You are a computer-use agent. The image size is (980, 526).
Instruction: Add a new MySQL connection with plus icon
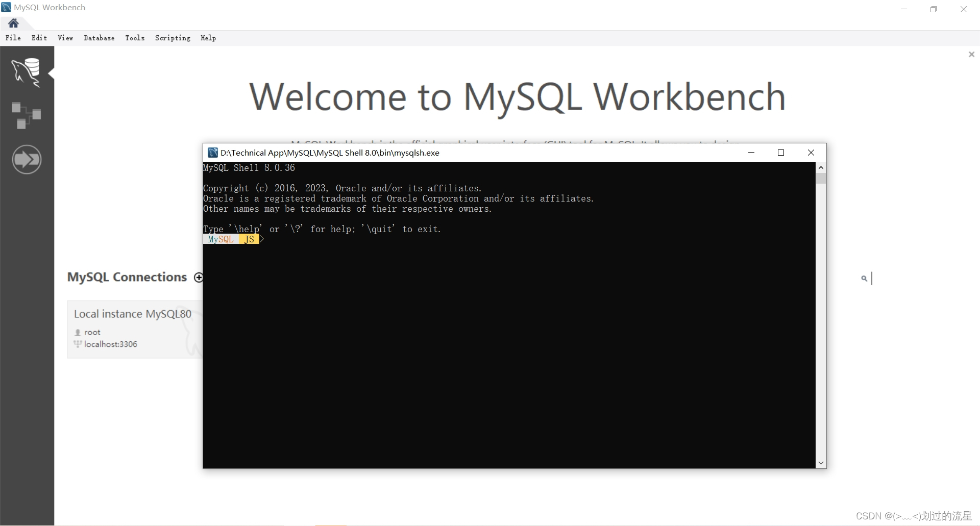[x=199, y=277]
